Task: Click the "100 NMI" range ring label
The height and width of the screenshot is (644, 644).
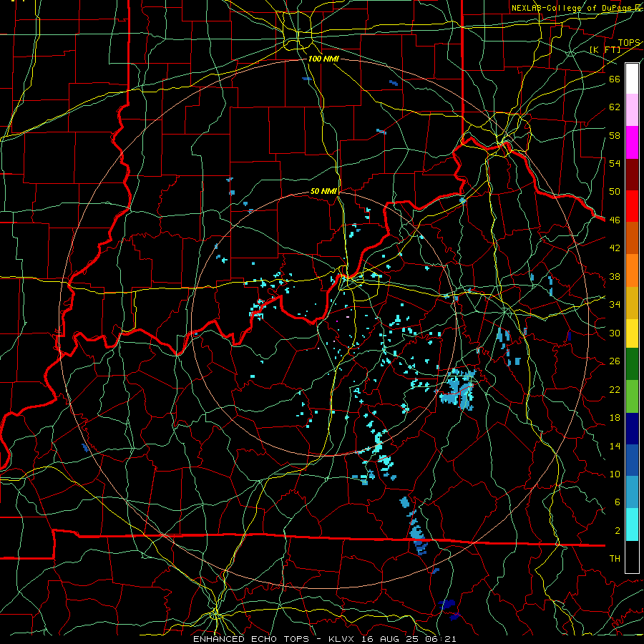Action: [x=323, y=59]
